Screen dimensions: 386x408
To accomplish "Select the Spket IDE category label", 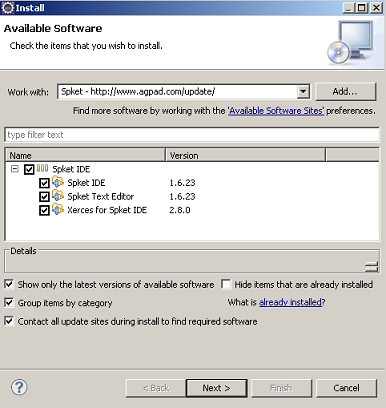I will point(71,169).
